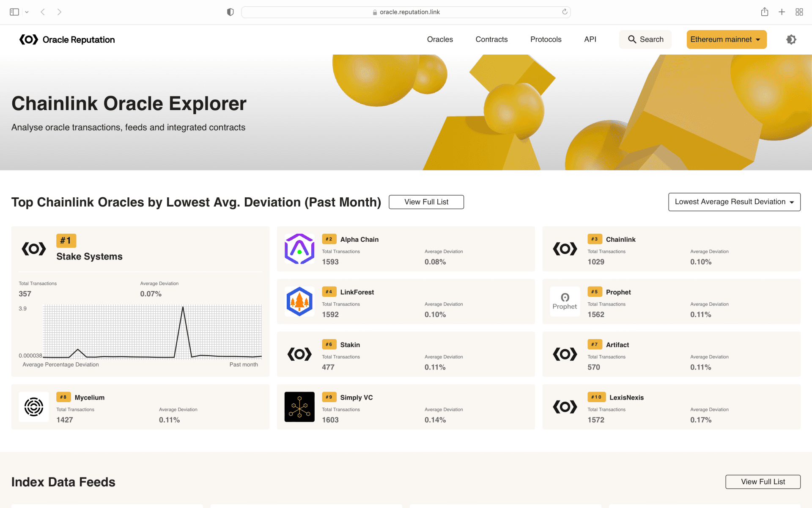Click the oracle.reputation.link address bar
The height and width of the screenshot is (508, 812).
pos(406,12)
